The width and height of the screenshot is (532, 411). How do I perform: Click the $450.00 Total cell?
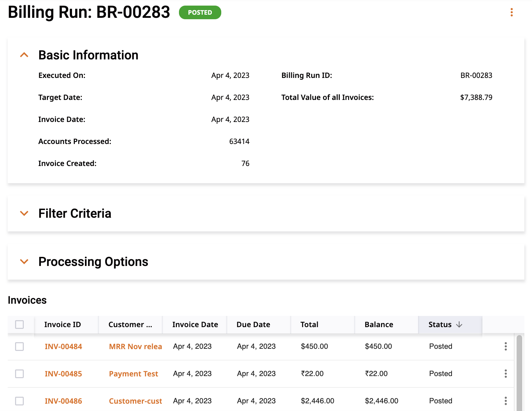[315, 346]
